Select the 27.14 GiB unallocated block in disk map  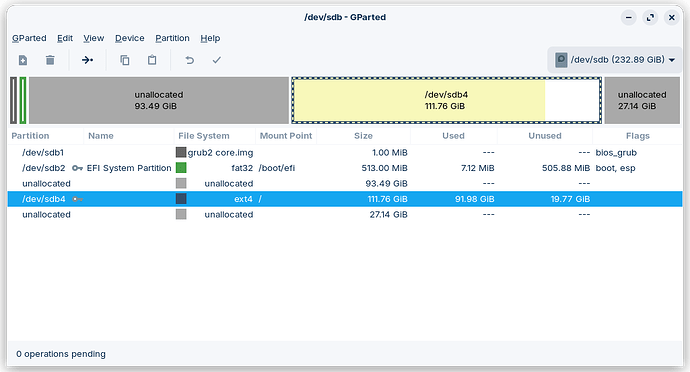coord(642,100)
